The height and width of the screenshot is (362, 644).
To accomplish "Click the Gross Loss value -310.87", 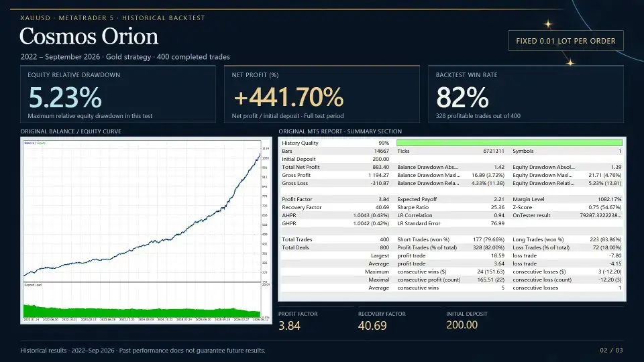I will coord(380,183).
